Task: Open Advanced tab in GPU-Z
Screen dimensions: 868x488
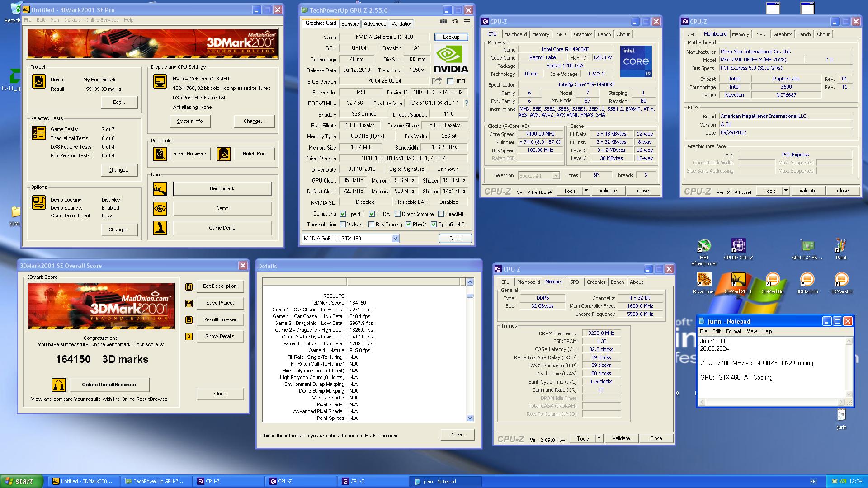Action: 375,24
